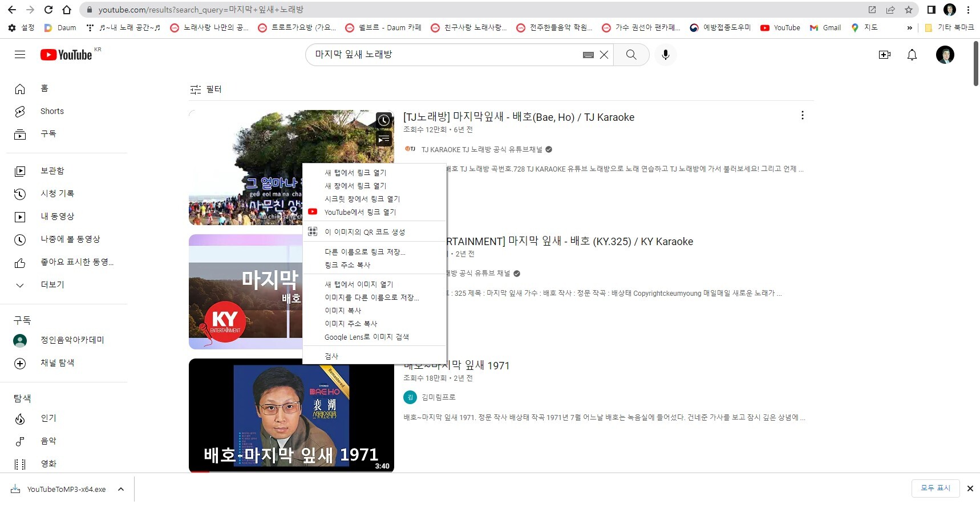Open the create video icon
Viewport: 980px width, 505px height.
(885, 55)
